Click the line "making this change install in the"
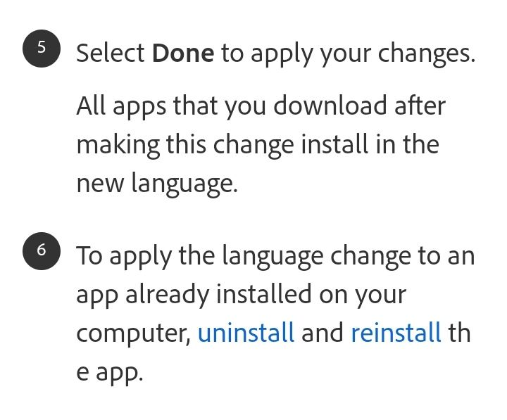The image size is (507, 420). point(257,144)
